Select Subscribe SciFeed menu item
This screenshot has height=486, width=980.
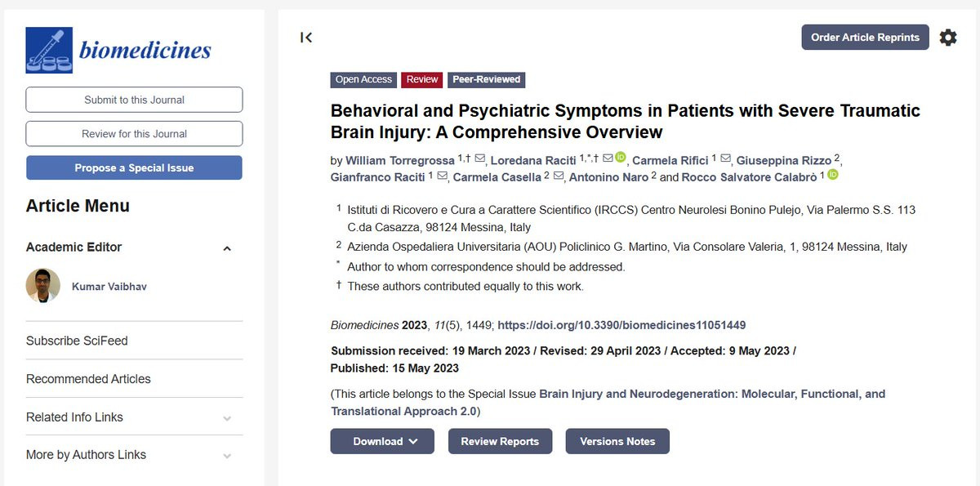[x=77, y=341]
